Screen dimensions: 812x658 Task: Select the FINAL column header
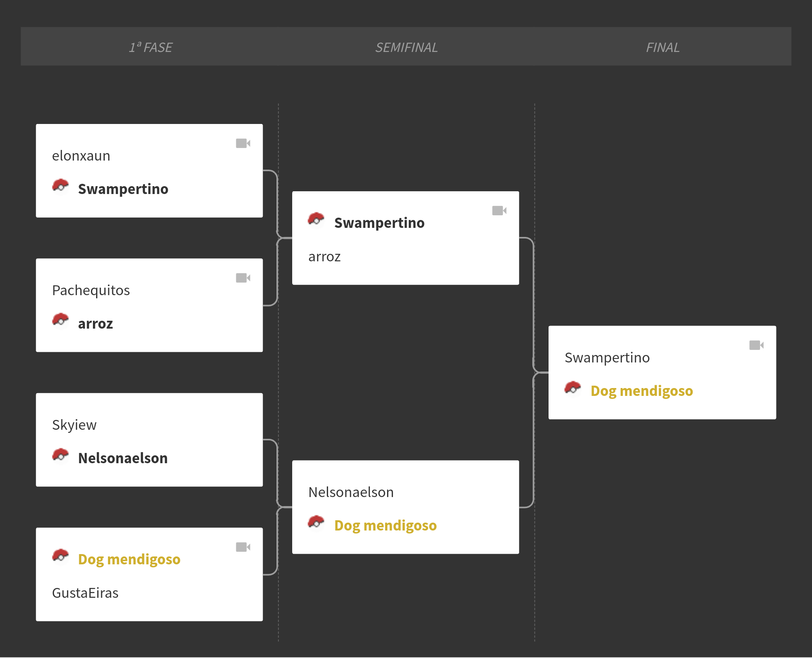(x=663, y=47)
